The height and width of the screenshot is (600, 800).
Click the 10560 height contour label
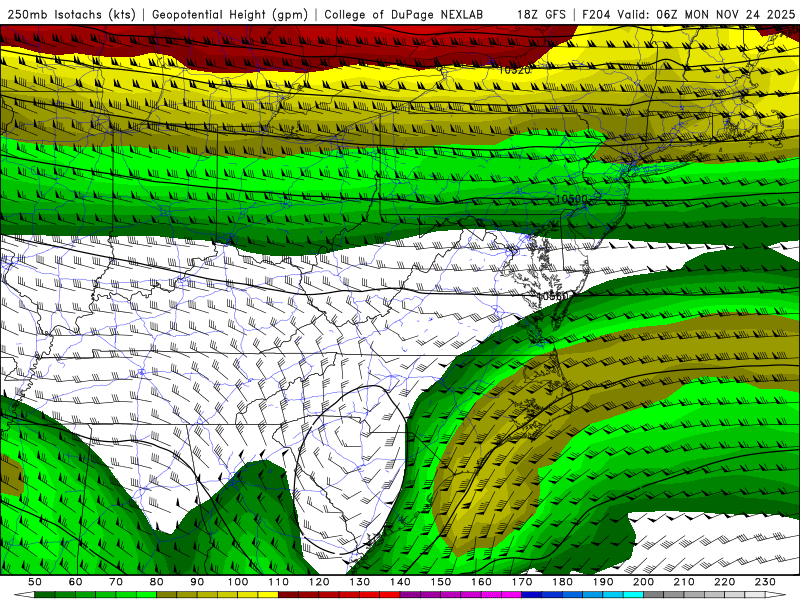click(554, 296)
